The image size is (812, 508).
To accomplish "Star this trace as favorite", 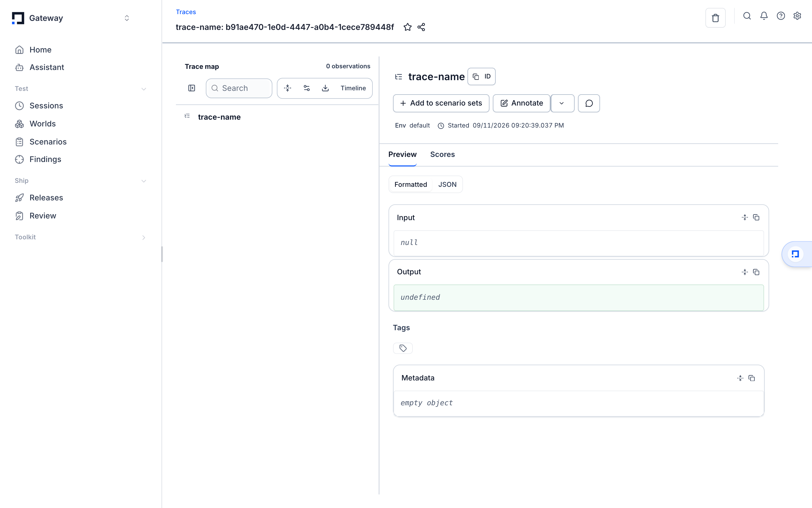I will (407, 27).
